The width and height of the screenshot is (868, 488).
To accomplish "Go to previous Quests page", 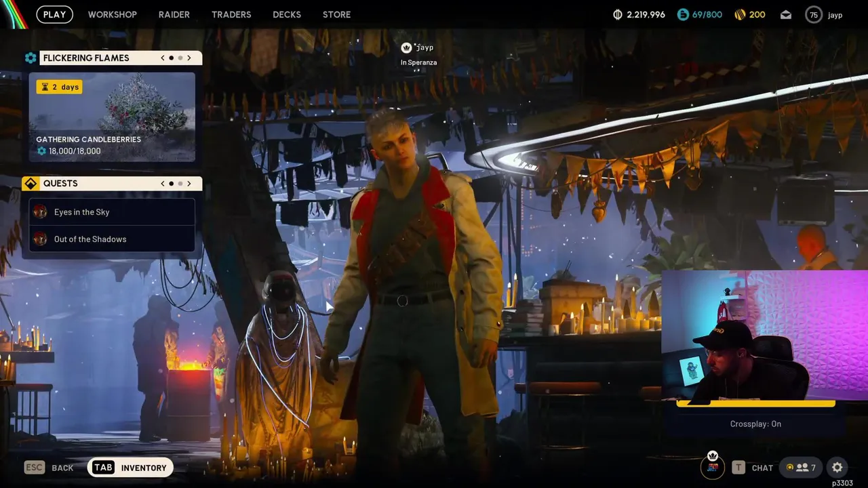I will [x=163, y=184].
